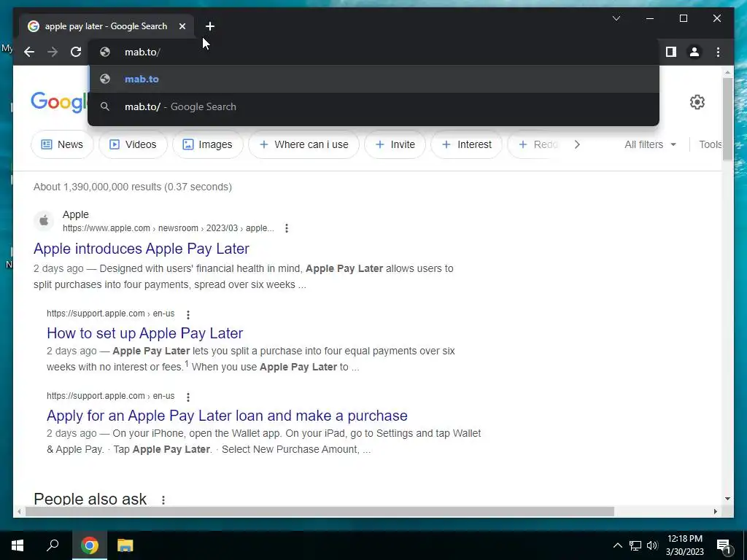Image resolution: width=747 pixels, height=560 pixels.
Task: Show more filter chips with right chevron
Action: click(x=577, y=144)
